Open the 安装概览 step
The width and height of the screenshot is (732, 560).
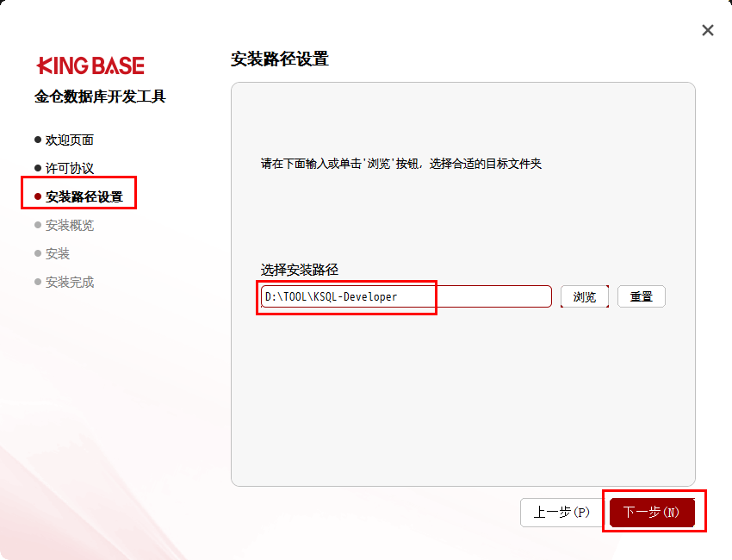(70, 225)
